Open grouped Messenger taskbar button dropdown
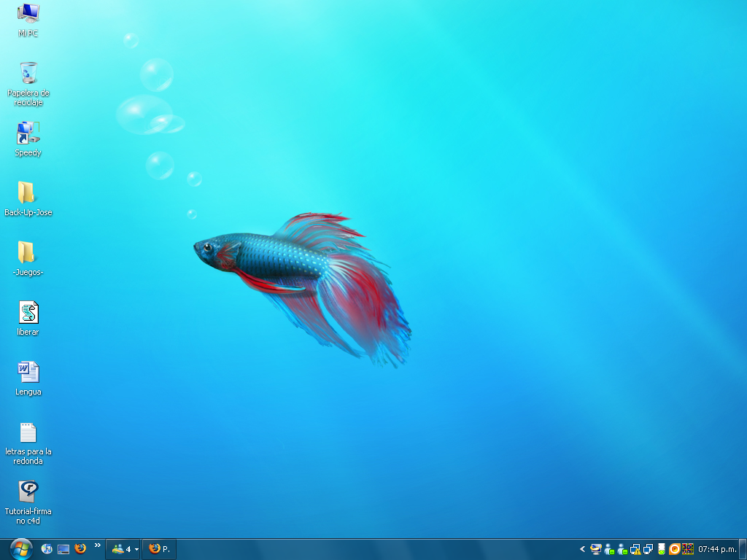 pyautogui.click(x=123, y=549)
